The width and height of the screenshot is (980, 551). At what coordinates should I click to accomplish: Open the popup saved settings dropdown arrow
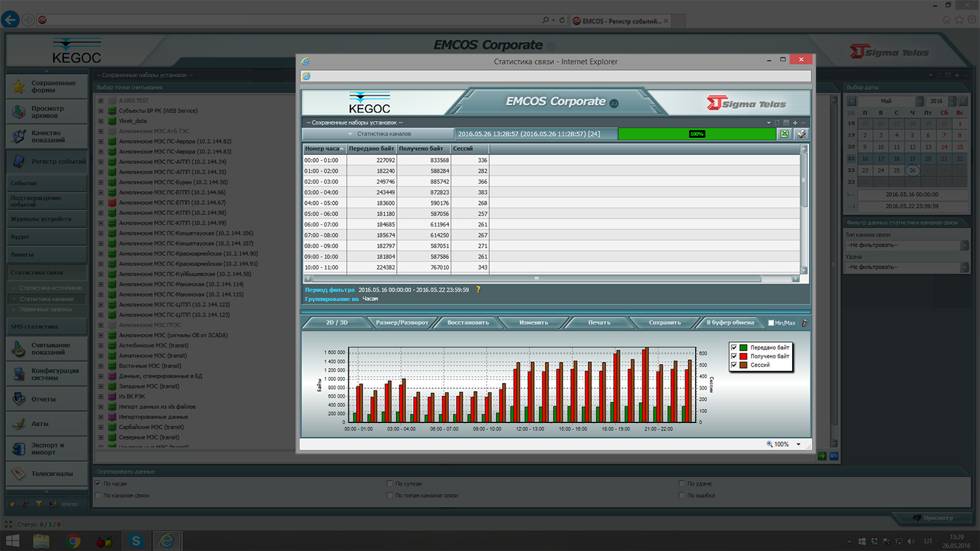click(x=769, y=123)
